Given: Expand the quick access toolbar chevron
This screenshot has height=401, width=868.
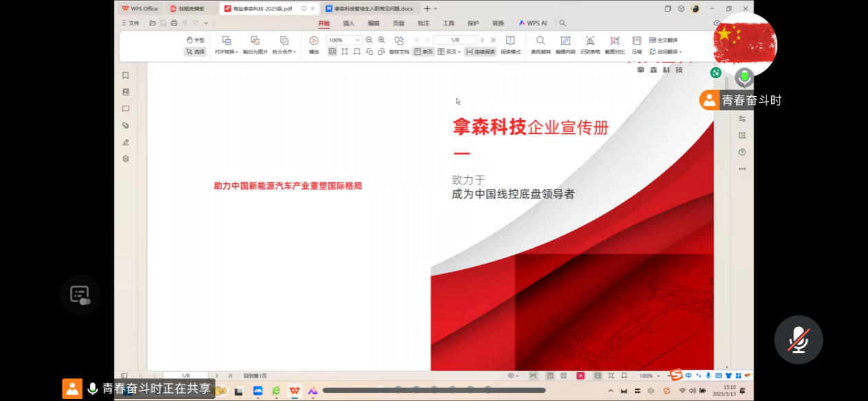Looking at the screenshot, I should 205,23.
